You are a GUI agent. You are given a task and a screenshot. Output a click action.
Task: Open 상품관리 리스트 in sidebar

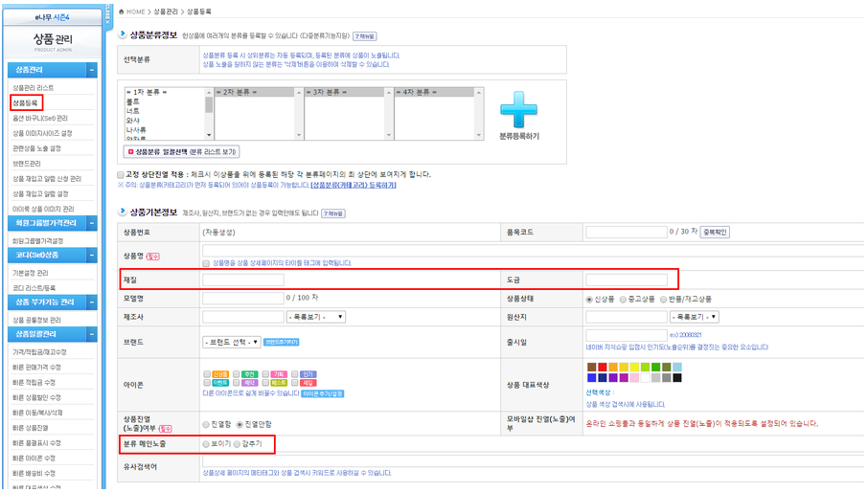click(x=34, y=87)
